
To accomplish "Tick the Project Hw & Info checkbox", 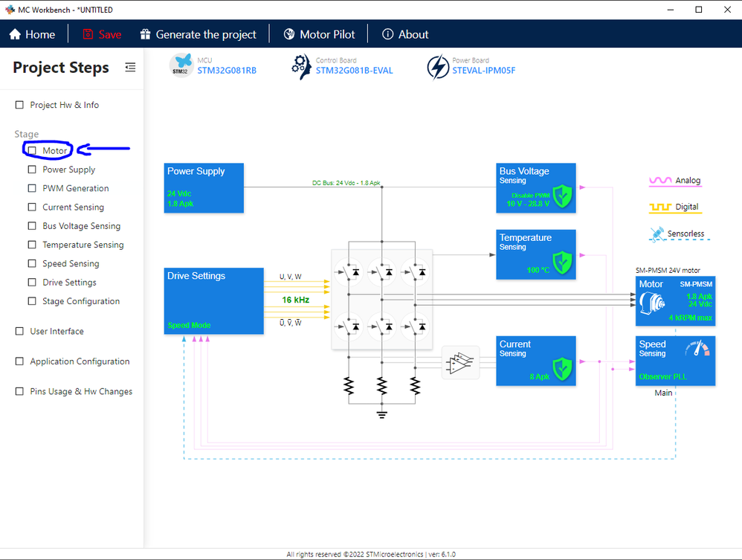I will pyautogui.click(x=19, y=105).
